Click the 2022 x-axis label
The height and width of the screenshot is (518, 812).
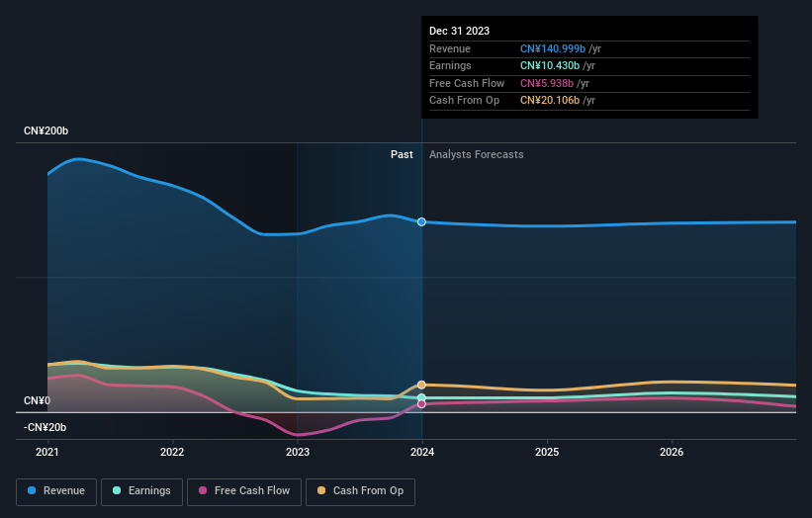point(172,453)
